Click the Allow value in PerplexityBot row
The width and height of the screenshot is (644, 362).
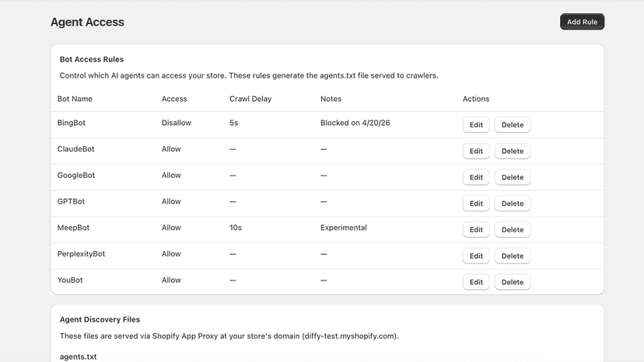click(171, 254)
